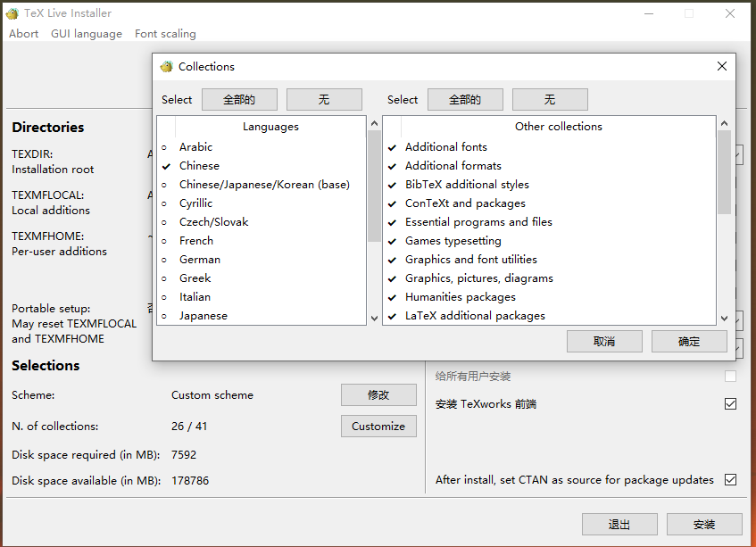The width and height of the screenshot is (756, 547).
Task: Open the GUI language menu
Action: 87,34
